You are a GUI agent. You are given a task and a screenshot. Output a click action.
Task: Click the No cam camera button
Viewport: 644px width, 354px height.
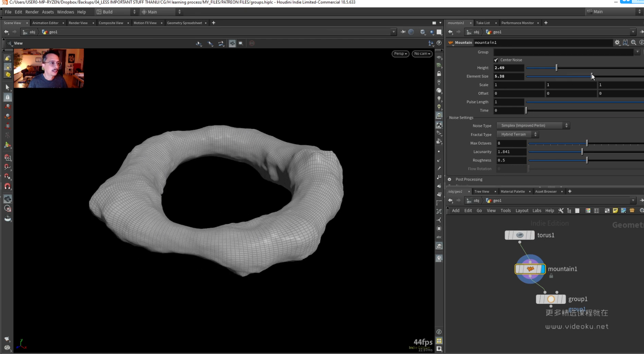click(422, 54)
